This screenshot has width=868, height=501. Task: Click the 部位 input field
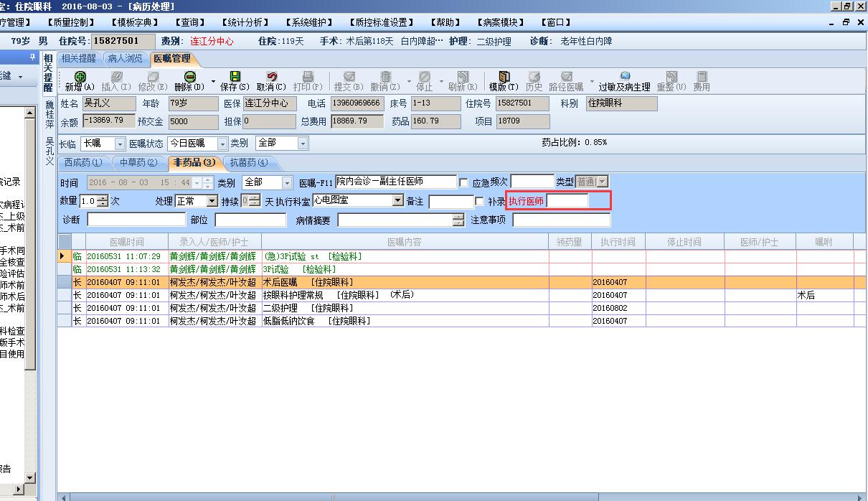tap(250, 220)
